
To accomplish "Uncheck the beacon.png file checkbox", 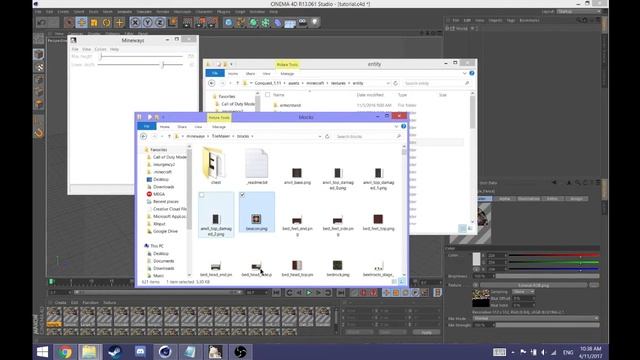I will coord(242,195).
